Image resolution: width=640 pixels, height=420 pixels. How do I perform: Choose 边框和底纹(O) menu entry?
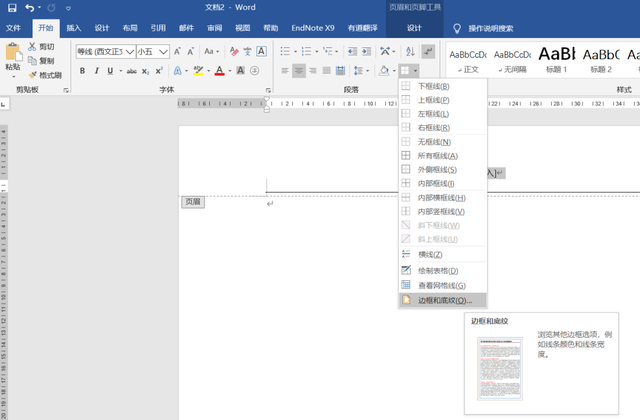pos(443,300)
